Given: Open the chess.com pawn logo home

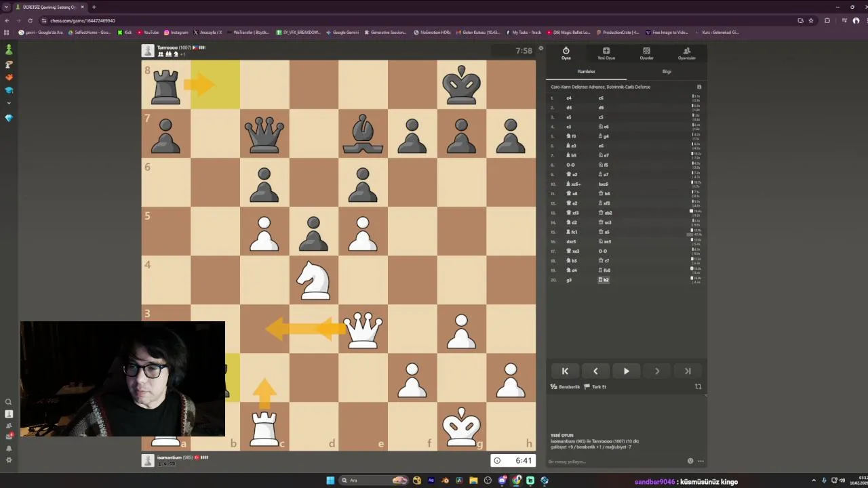Looking at the screenshot, I should pos(9,50).
